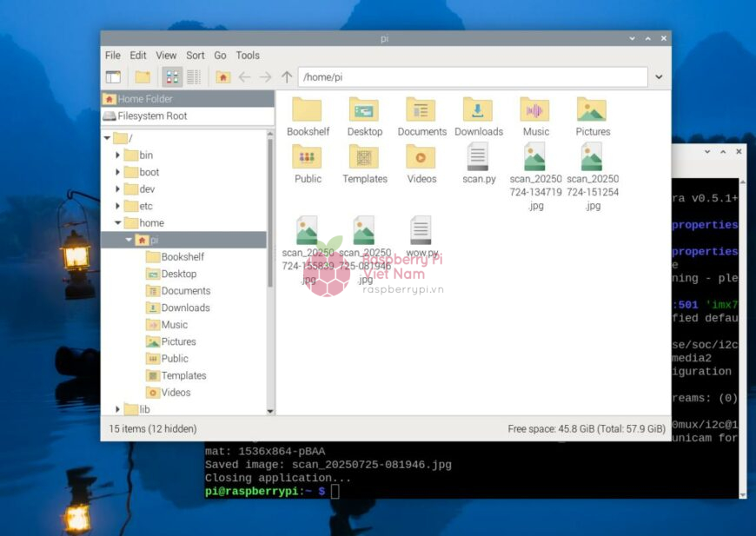Collapse the home folder tree node
The image size is (756, 536).
[118, 223]
